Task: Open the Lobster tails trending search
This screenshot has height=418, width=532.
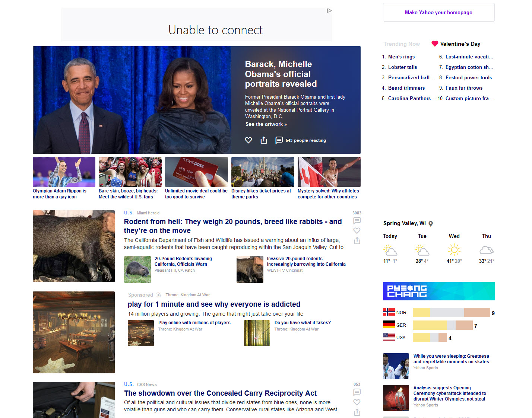Action: coord(402,67)
